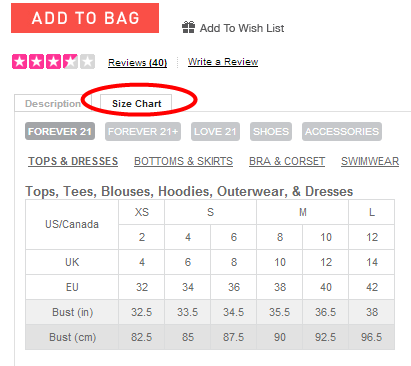Click the gift icon beside Wish List

tap(188, 27)
